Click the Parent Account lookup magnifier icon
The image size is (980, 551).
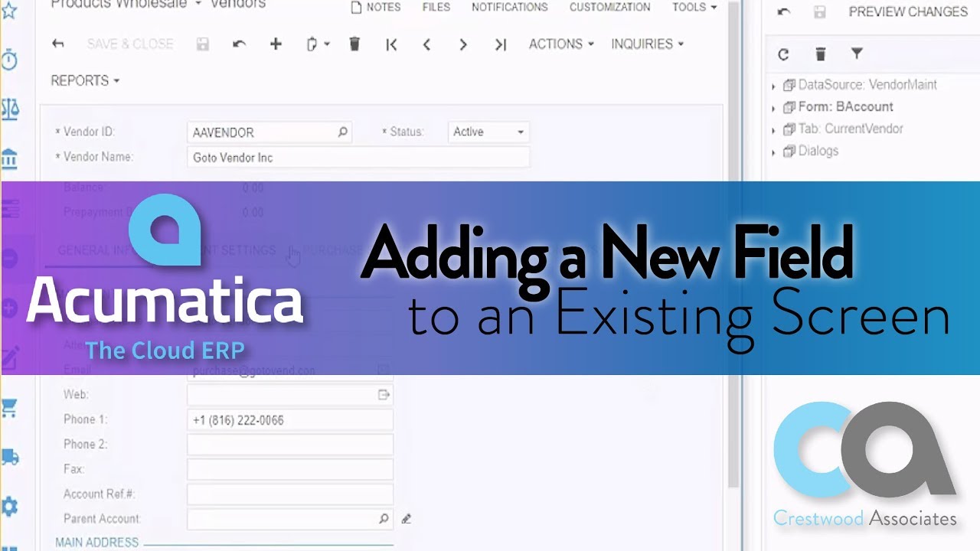tap(384, 518)
